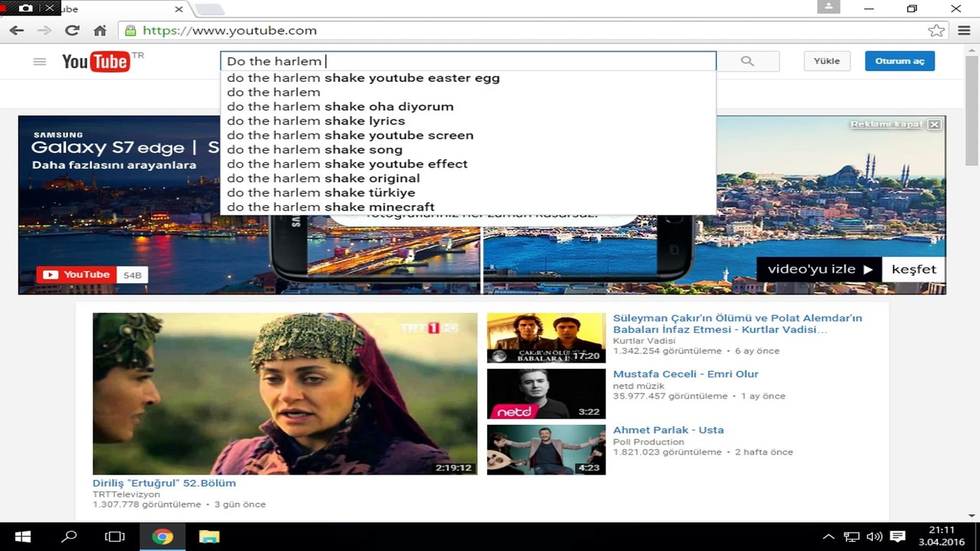Open the Kurtlar Vadisi 17:20 thumbnail
This screenshot has height=551, width=980.
coord(546,337)
